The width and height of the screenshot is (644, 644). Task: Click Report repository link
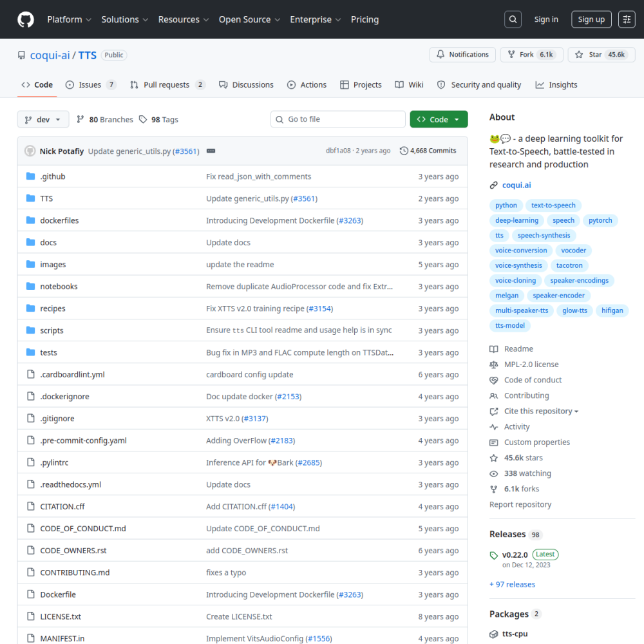pyautogui.click(x=520, y=505)
